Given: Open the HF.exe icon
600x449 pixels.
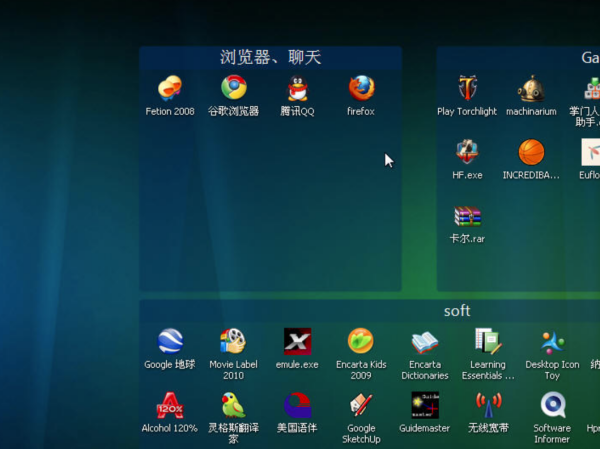Looking at the screenshot, I should pyautogui.click(x=467, y=152).
